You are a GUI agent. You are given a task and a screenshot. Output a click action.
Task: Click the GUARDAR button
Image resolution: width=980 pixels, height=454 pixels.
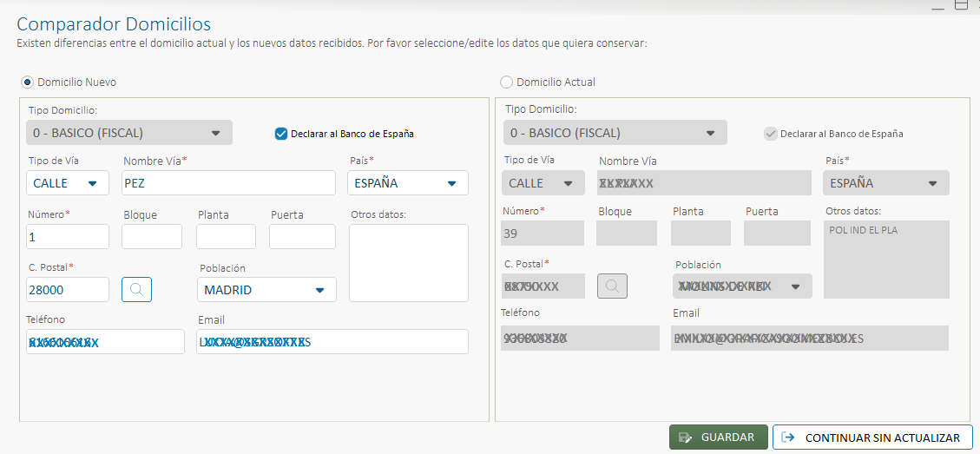(x=718, y=438)
